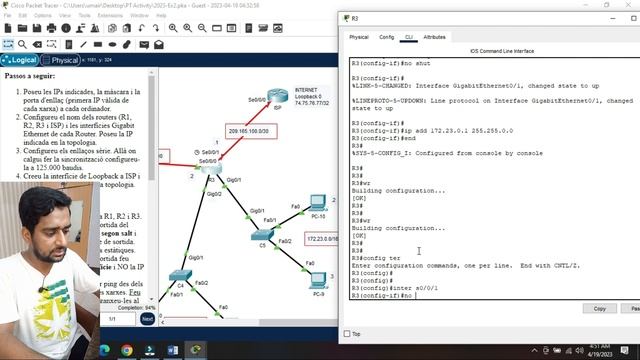640x360 pixels.
Task: Open the notification center icon in the tray
Action: coord(624,350)
